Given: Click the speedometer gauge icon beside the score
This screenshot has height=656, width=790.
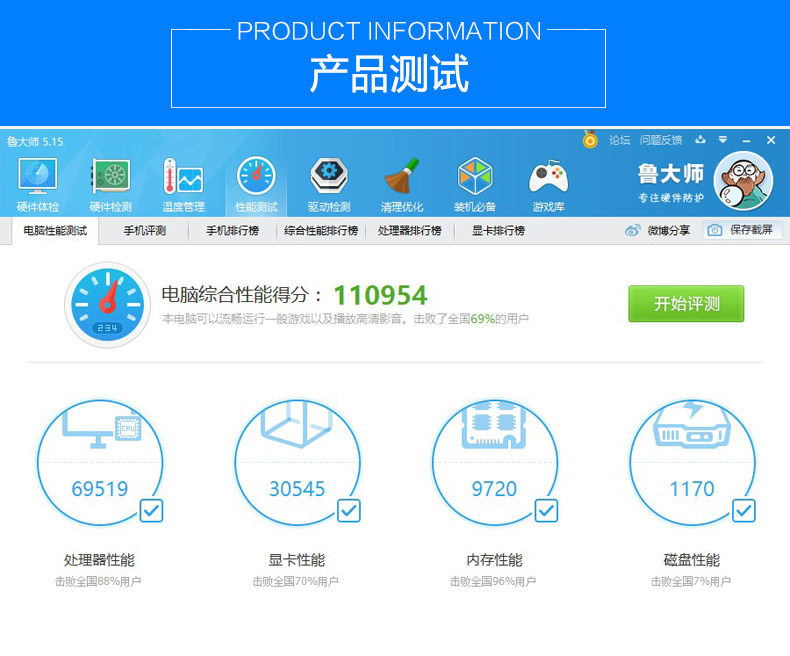Looking at the screenshot, I should click(x=107, y=305).
